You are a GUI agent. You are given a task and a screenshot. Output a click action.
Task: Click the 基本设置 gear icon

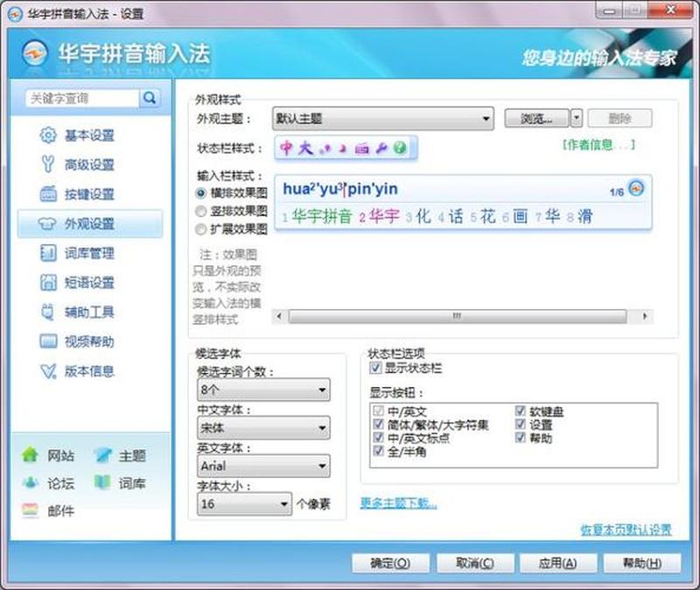(x=48, y=135)
